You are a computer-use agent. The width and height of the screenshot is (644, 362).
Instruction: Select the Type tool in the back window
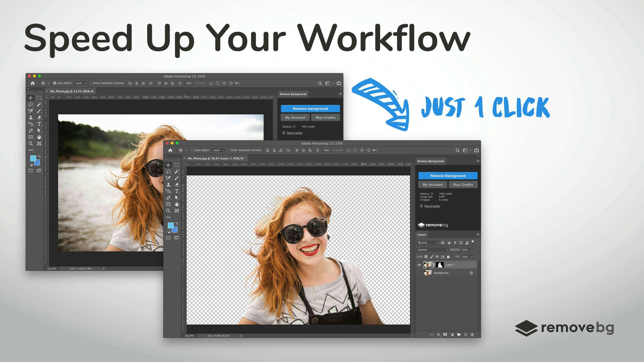39,124
